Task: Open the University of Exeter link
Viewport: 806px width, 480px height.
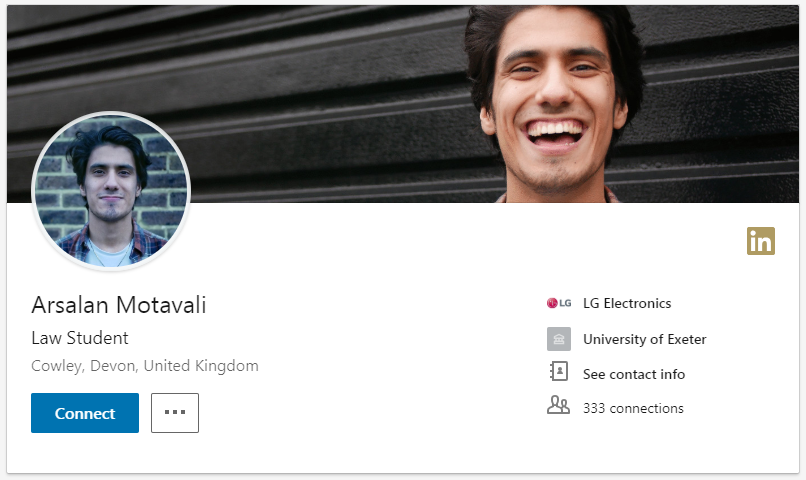Action: pos(645,339)
